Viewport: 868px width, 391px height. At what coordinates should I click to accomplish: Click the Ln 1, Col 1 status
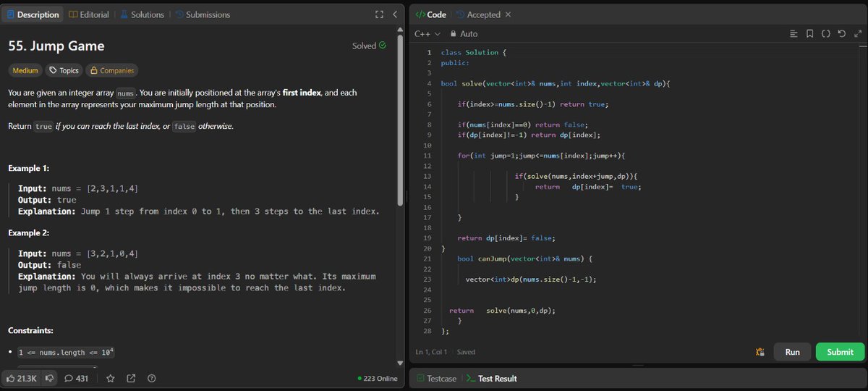[x=431, y=352]
